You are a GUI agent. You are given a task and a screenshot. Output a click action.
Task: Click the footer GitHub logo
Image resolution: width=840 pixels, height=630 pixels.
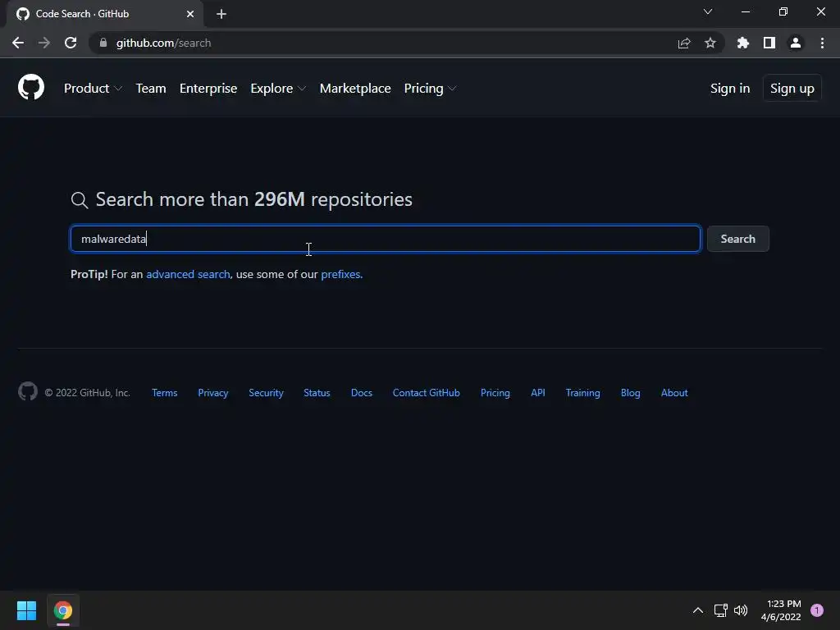tap(28, 391)
